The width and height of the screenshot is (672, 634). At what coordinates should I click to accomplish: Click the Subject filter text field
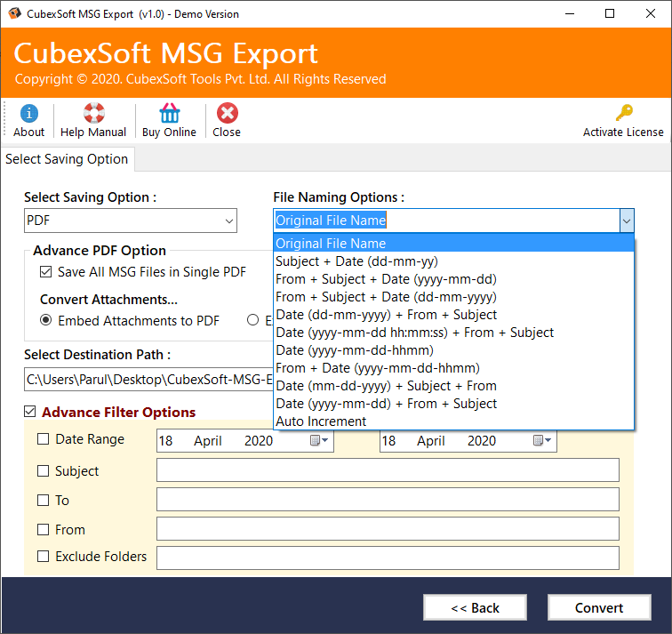click(x=388, y=470)
